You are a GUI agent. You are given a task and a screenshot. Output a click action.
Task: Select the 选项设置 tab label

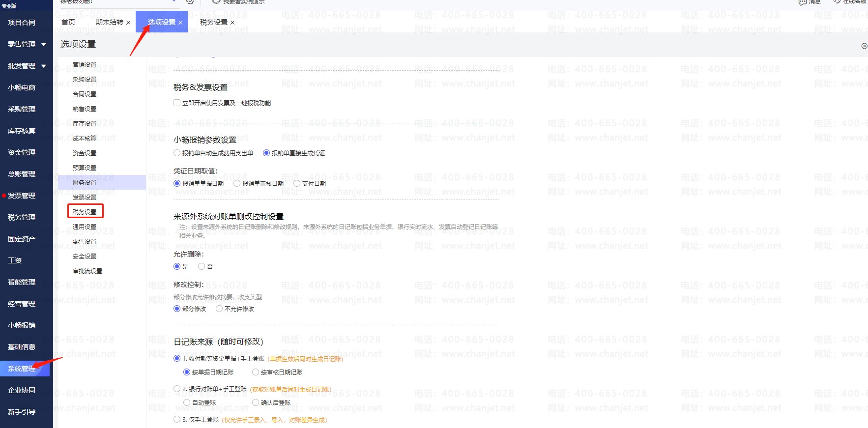(162, 22)
